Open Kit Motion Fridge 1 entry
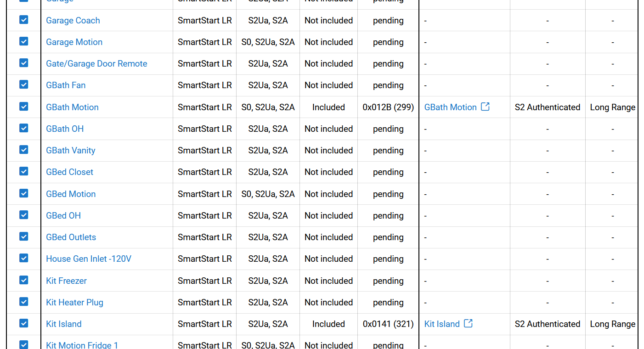Viewport: 644px width, 349px height. point(82,345)
